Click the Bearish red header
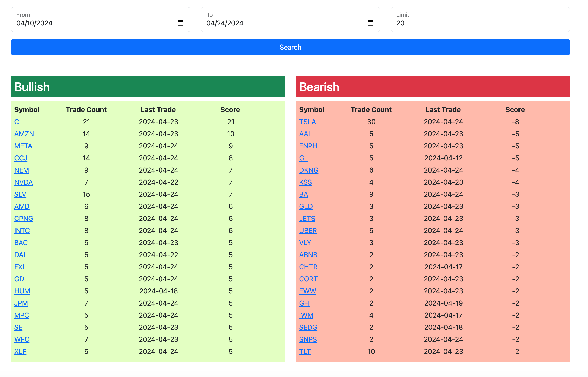This screenshot has height=377, width=588. (433, 87)
